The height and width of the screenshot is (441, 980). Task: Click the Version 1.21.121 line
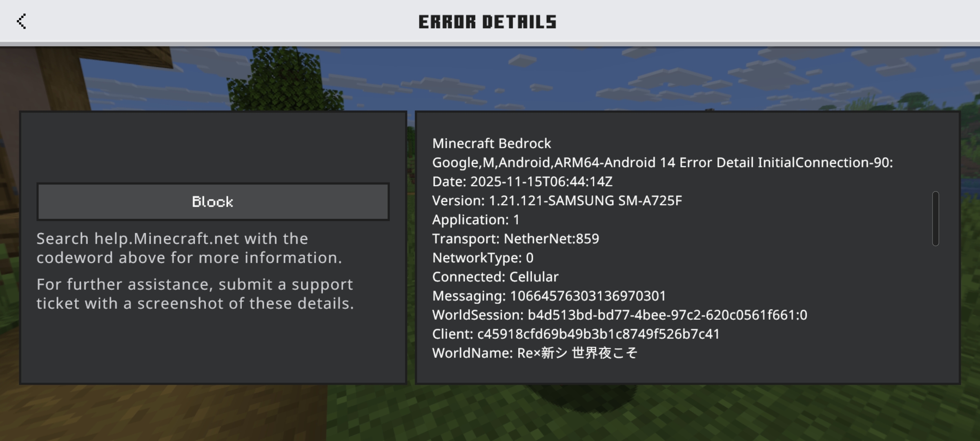pyautogui.click(x=557, y=200)
